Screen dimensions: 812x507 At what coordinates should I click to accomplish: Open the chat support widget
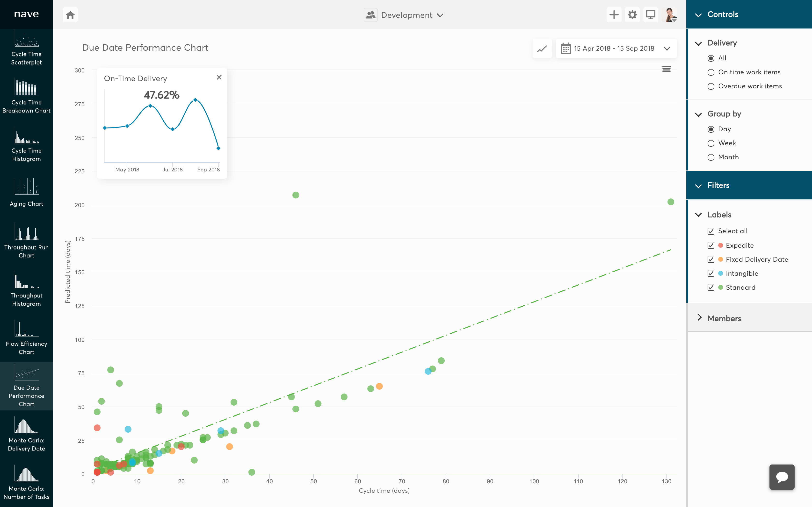click(782, 477)
